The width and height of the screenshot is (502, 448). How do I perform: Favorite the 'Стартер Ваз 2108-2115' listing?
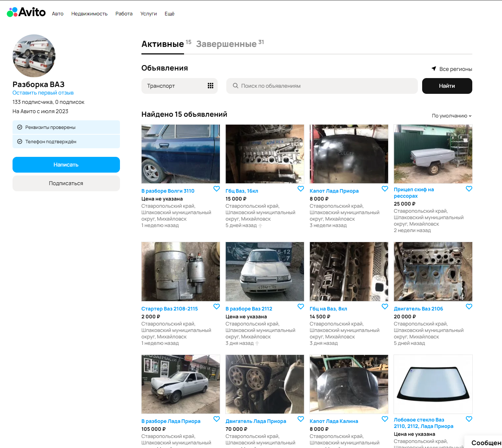coord(217,307)
